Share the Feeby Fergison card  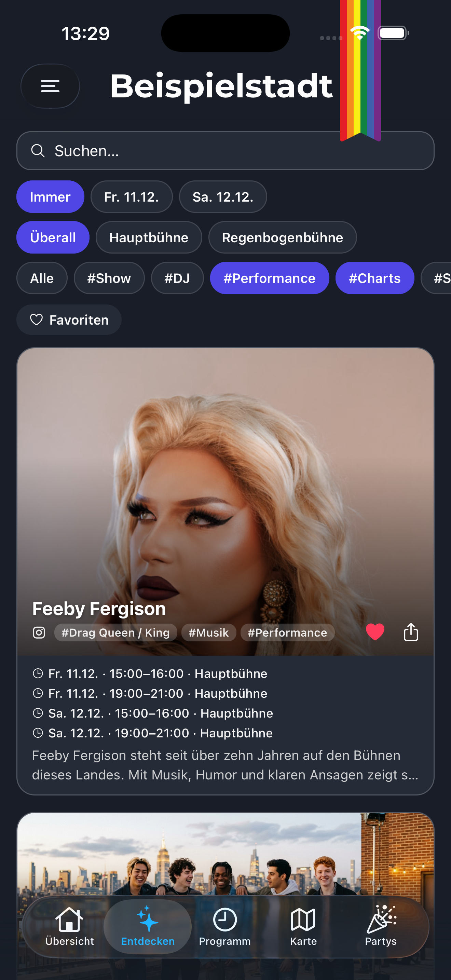[411, 632]
